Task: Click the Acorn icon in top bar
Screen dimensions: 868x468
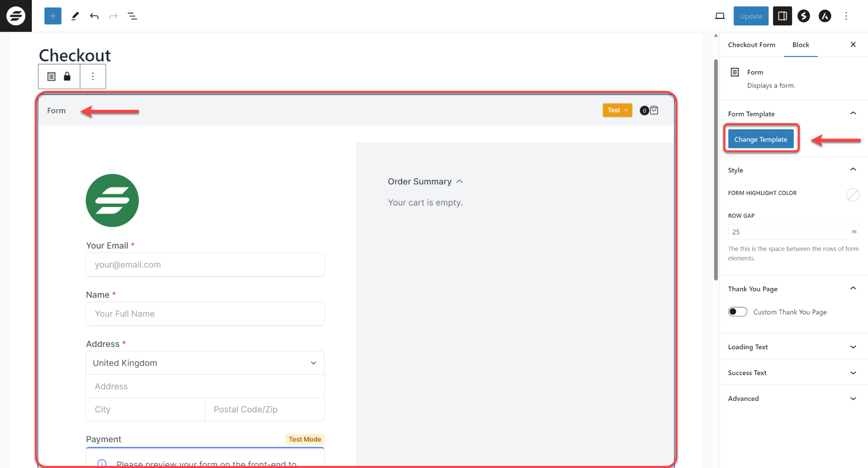Action: click(824, 16)
